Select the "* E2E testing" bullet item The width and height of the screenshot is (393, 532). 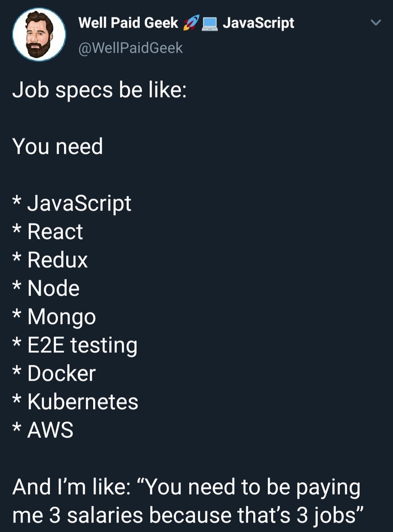pyautogui.click(x=75, y=345)
